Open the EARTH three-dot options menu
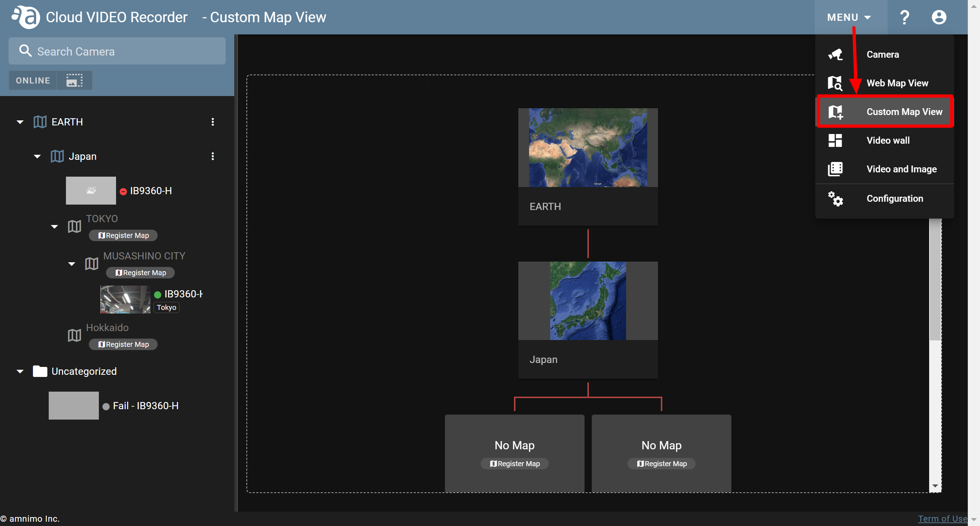980x526 pixels. (213, 122)
